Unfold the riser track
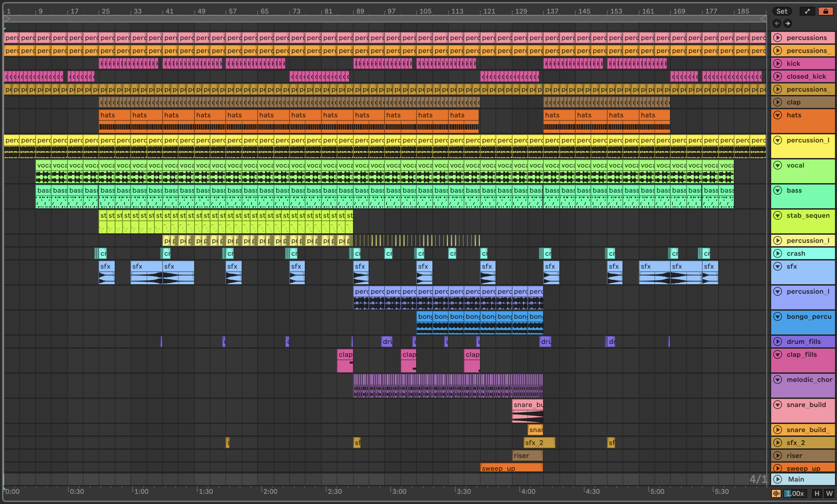The image size is (837, 504). click(778, 455)
